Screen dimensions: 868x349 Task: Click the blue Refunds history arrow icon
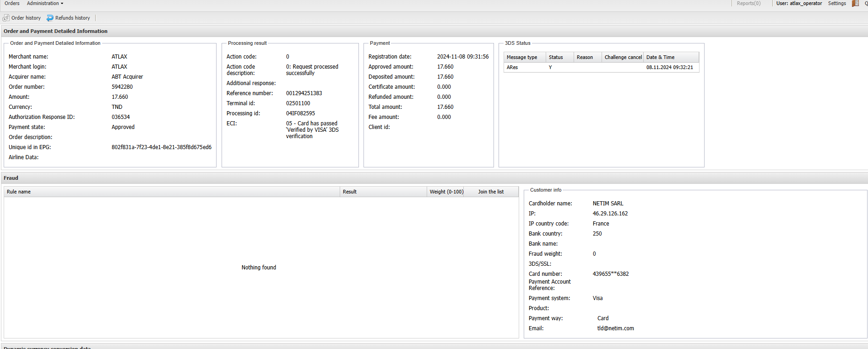click(50, 18)
